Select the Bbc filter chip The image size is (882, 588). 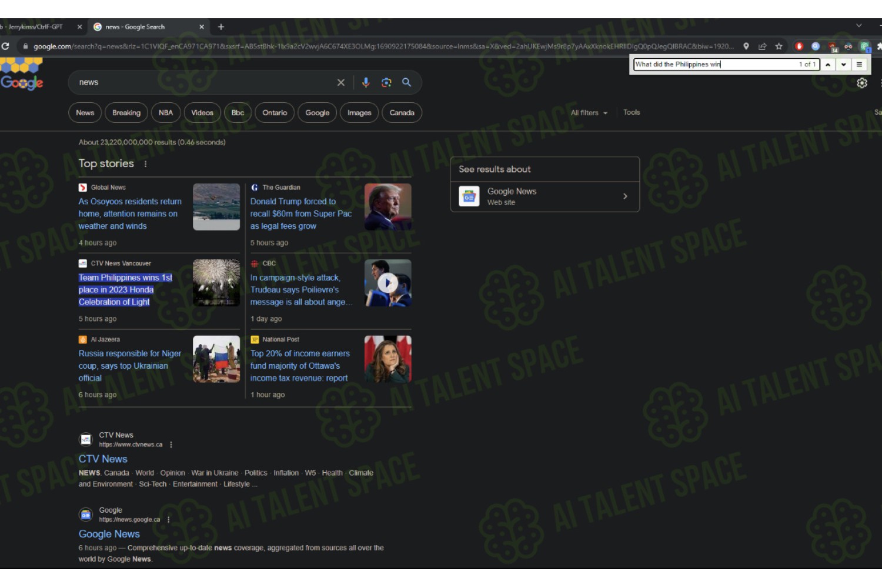point(238,113)
